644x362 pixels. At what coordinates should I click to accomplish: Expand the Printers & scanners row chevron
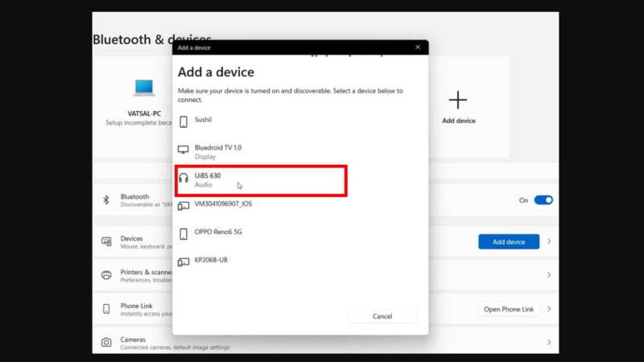(x=549, y=275)
